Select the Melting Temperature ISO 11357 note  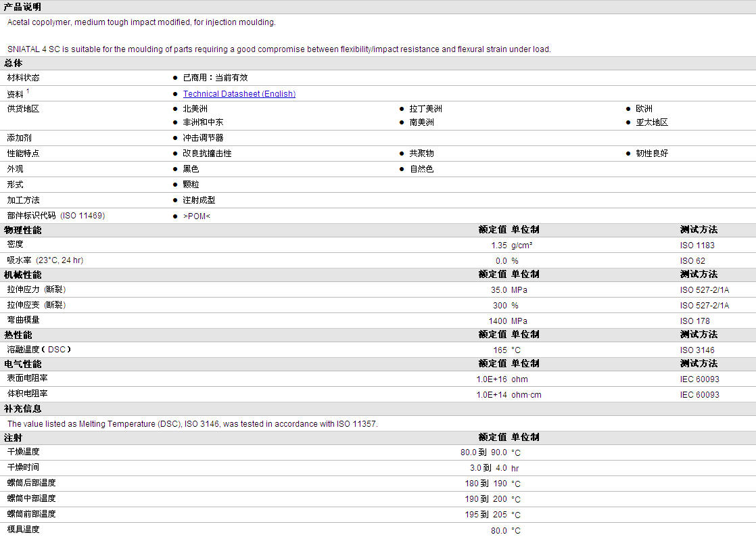point(193,424)
